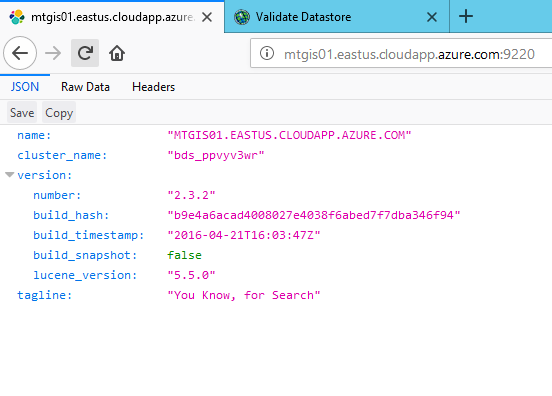Collapse the version node triangle
The height and width of the screenshot is (396, 552).
pyautogui.click(x=10, y=175)
